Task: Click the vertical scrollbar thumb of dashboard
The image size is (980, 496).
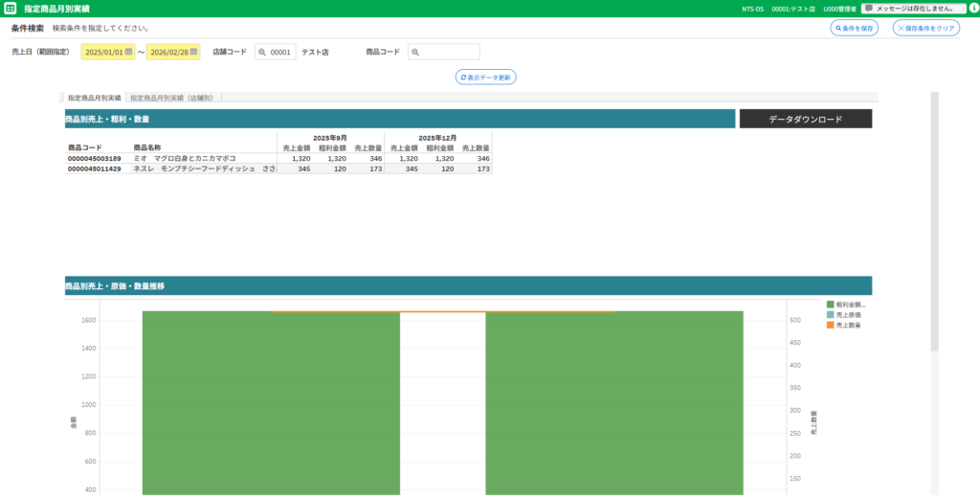Action: click(x=934, y=221)
